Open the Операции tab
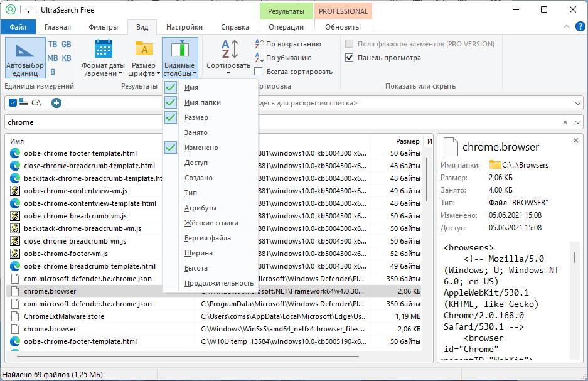Viewport: 588px width, 381px height. (286, 27)
